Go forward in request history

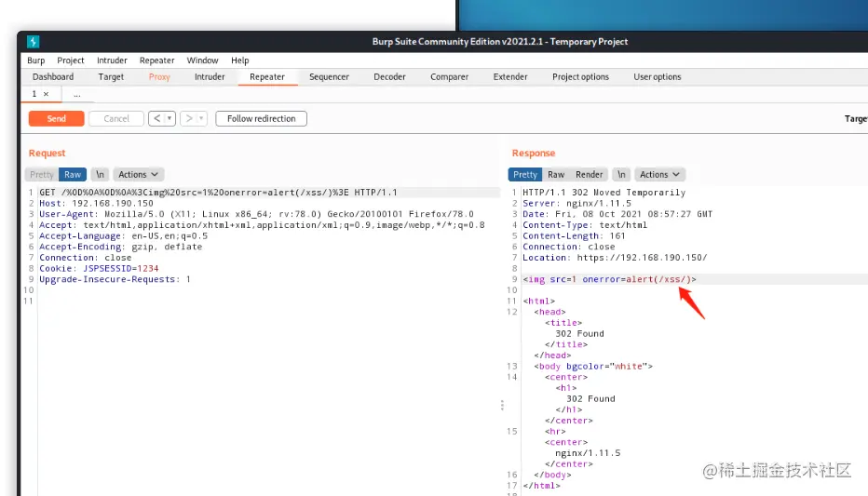pos(189,118)
